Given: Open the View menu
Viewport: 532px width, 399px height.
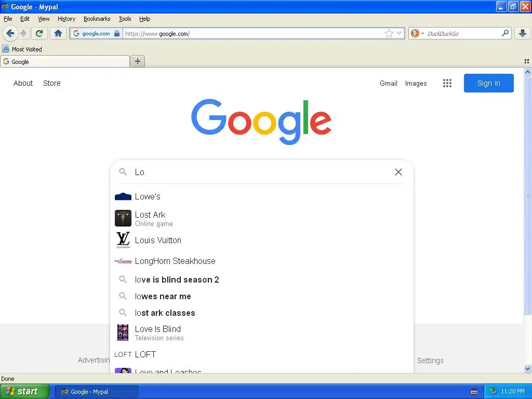Looking at the screenshot, I should (44, 19).
